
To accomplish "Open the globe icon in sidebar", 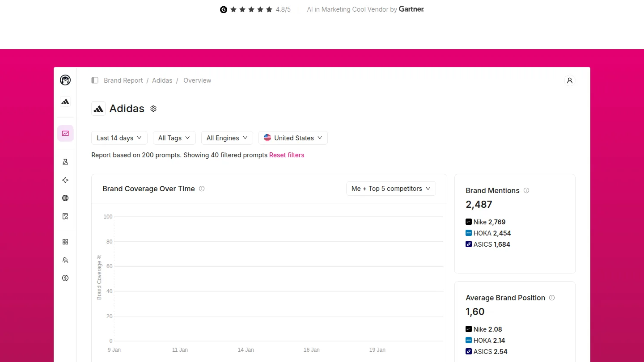I will pyautogui.click(x=65, y=198).
